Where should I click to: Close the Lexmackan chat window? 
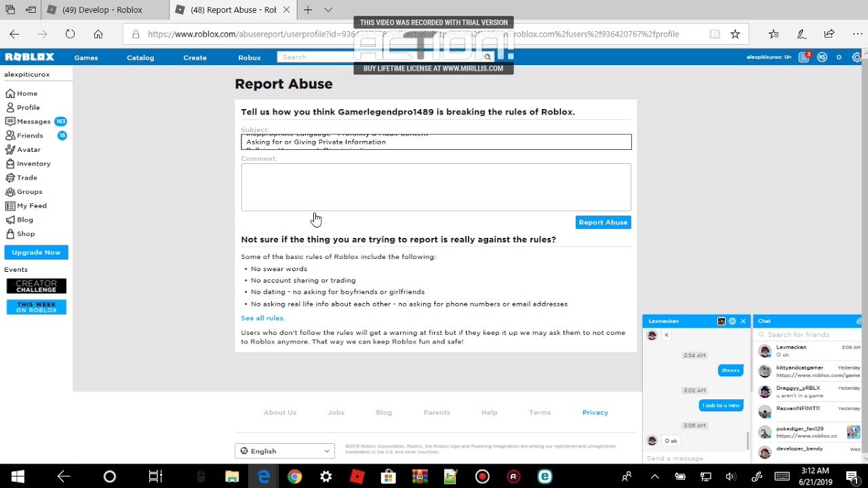tap(743, 321)
